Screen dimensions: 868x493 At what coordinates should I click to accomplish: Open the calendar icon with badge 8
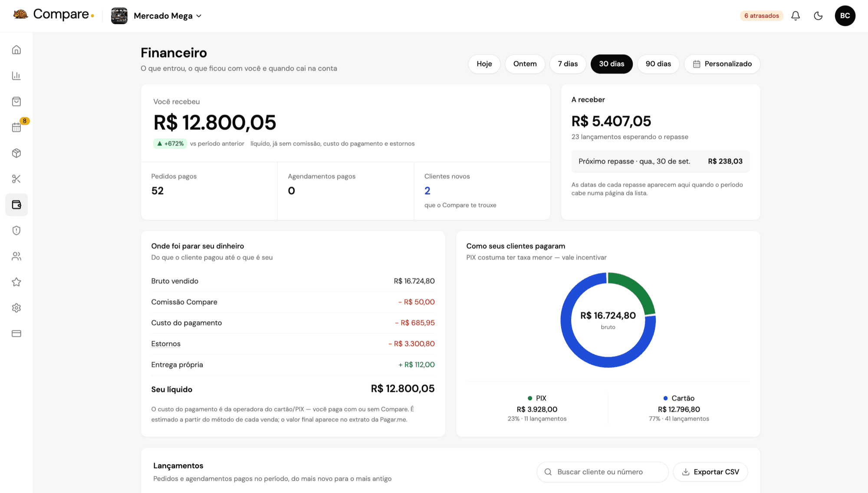16,127
